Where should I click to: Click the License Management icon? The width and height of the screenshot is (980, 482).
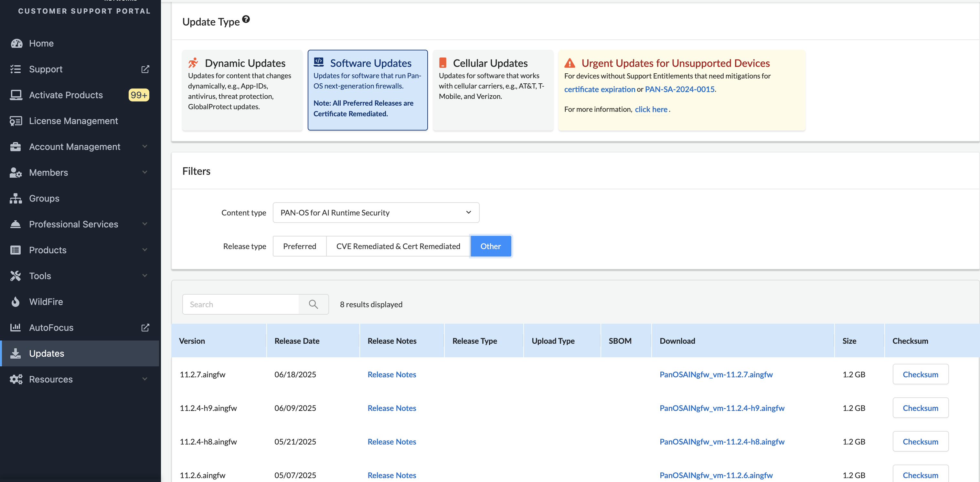16,121
